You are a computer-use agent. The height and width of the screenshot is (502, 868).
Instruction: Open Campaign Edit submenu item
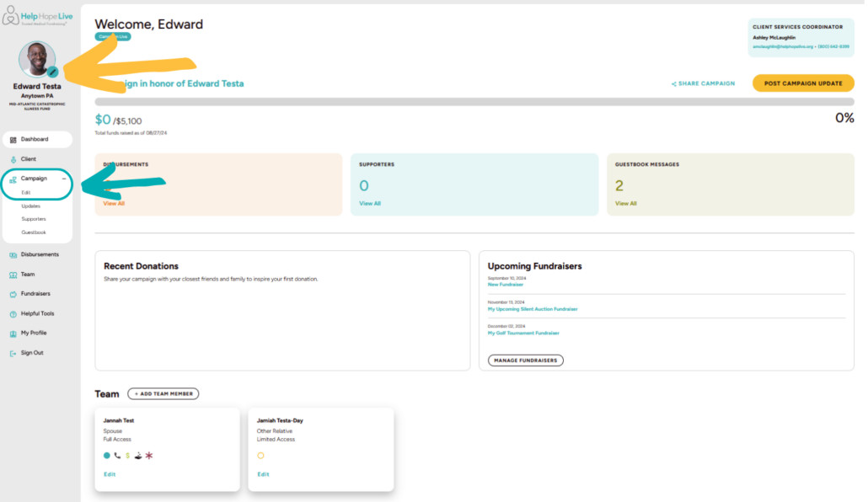25,193
